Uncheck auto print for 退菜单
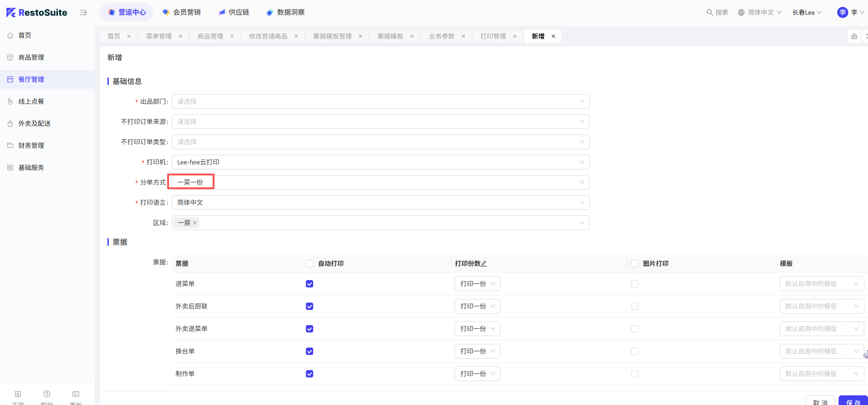868x405 pixels. tap(310, 284)
